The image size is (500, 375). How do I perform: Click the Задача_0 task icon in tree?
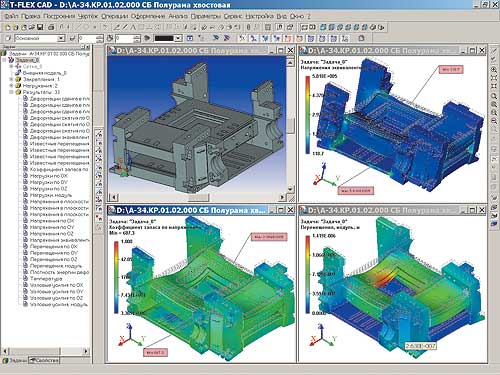point(11,60)
